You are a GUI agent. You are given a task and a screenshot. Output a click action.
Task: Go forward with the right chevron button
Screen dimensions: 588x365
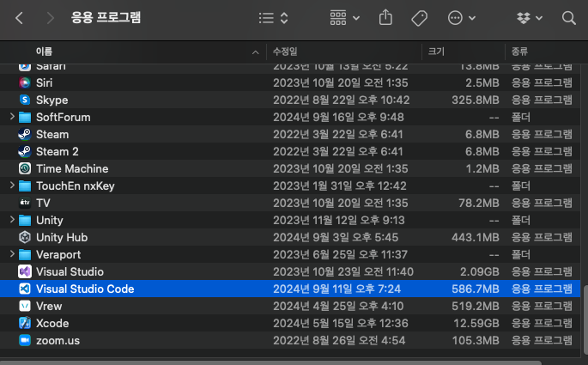50,18
